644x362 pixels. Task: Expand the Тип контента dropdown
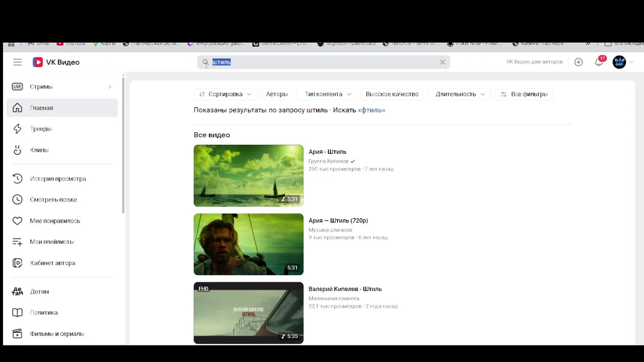pos(328,94)
